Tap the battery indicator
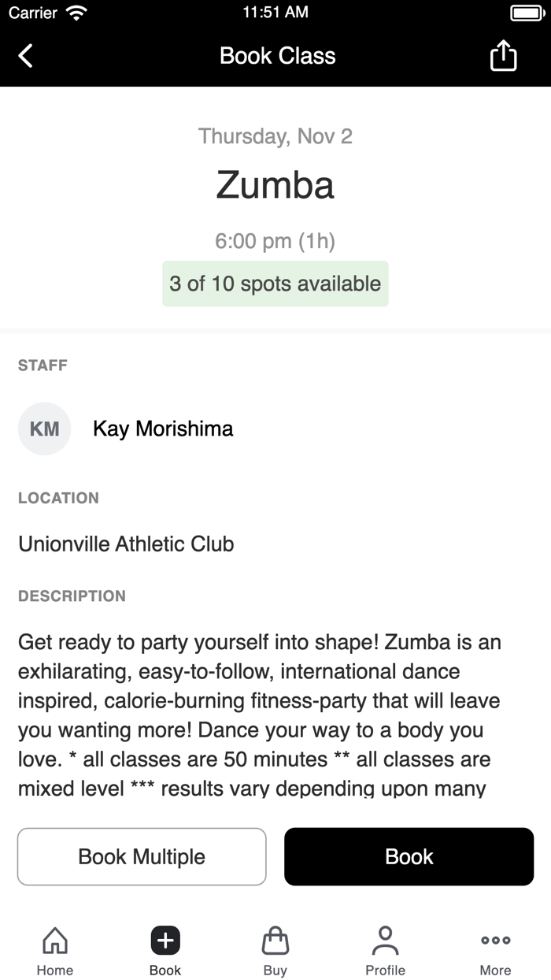Screen dimensions: 551x980 point(528,13)
